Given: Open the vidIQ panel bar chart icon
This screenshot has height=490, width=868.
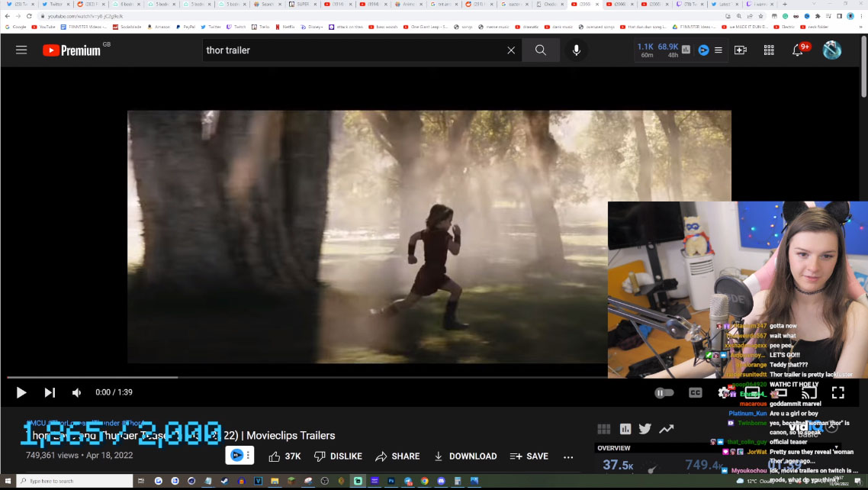Looking at the screenshot, I should (625, 428).
